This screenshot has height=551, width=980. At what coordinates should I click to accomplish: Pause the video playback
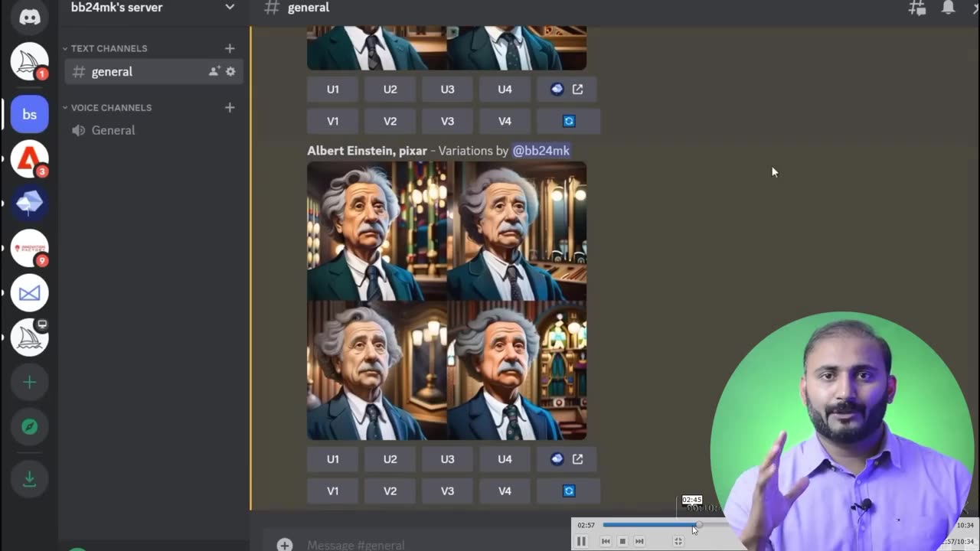point(581,541)
